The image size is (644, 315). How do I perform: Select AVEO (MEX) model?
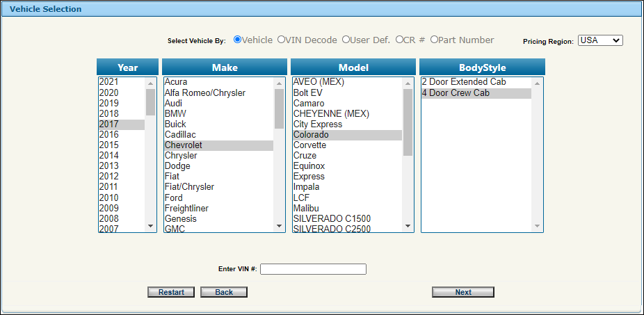click(x=347, y=82)
